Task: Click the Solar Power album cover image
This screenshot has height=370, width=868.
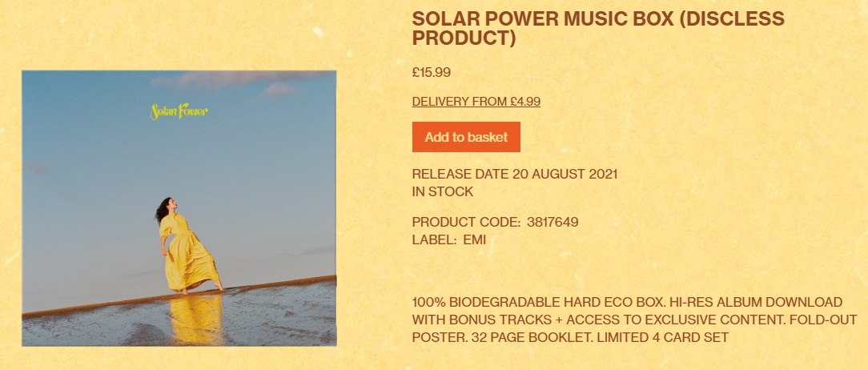Action: point(179,208)
